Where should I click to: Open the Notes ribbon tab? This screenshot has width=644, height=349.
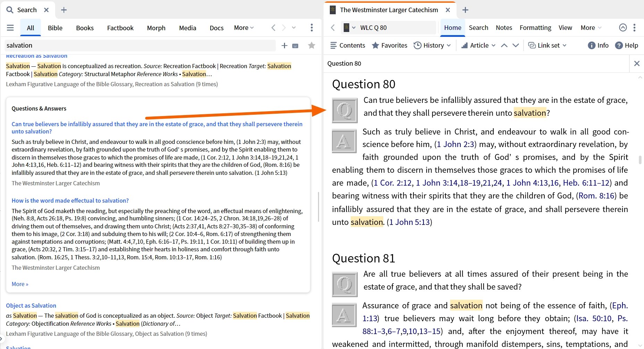[504, 27]
